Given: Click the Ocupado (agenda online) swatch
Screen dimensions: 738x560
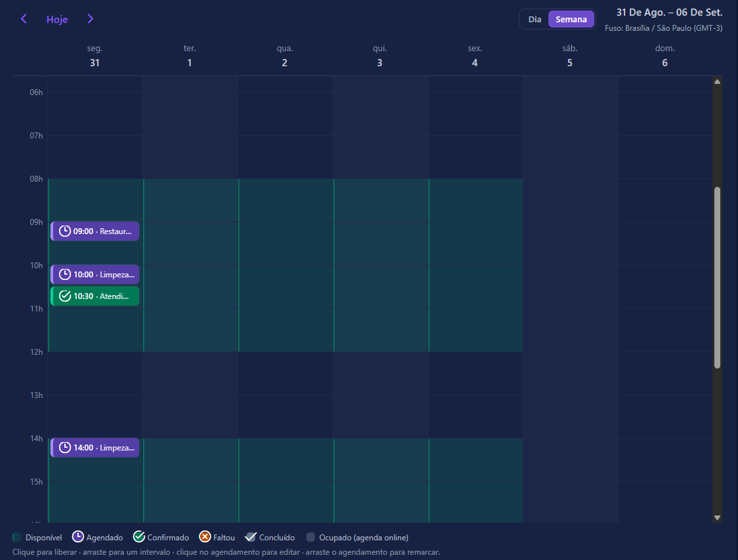Looking at the screenshot, I should coord(311,537).
